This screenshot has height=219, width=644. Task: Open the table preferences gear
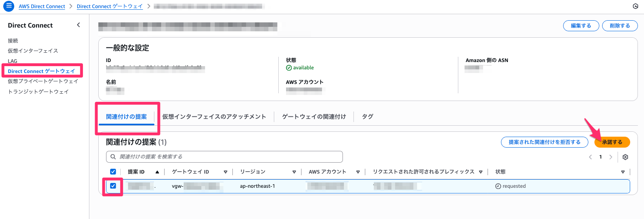click(x=625, y=157)
